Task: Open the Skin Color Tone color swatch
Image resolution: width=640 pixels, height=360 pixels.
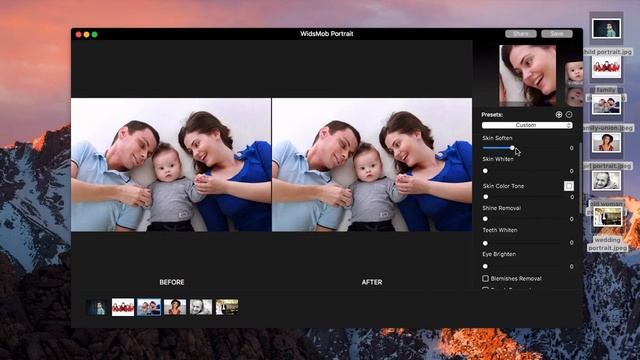Action: click(x=569, y=186)
